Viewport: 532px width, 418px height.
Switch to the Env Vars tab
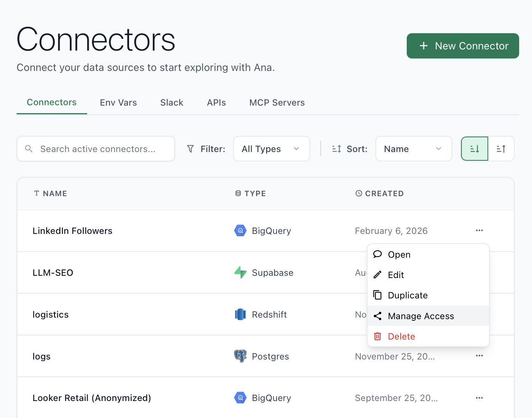click(118, 103)
